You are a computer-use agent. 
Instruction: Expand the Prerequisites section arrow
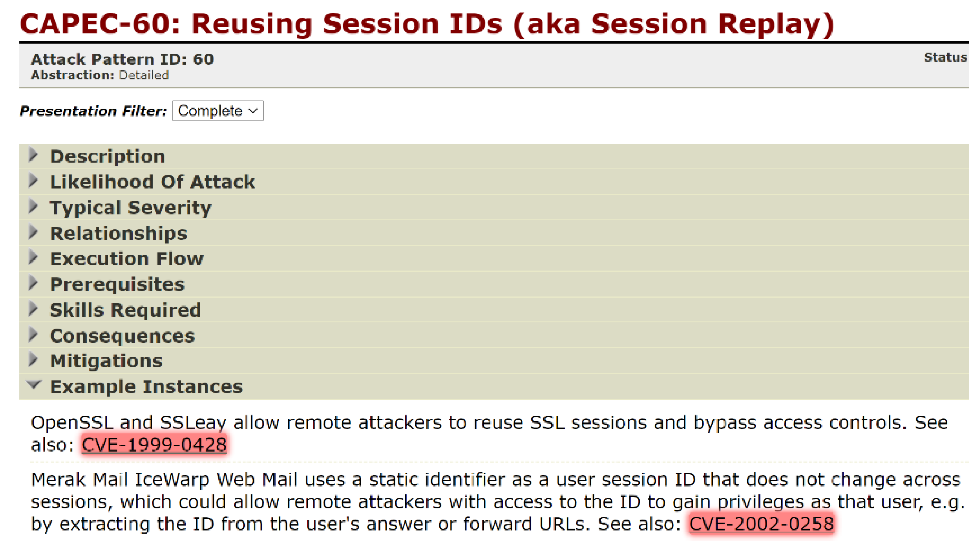pyautogui.click(x=33, y=283)
